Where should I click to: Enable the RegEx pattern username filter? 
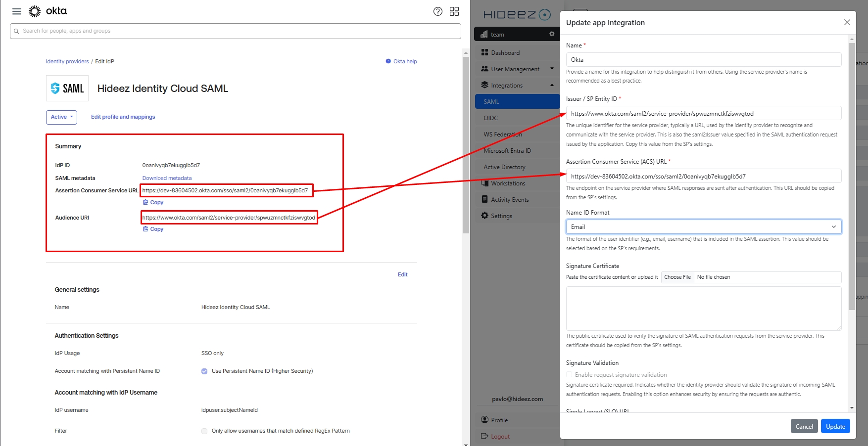coord(204,431)
